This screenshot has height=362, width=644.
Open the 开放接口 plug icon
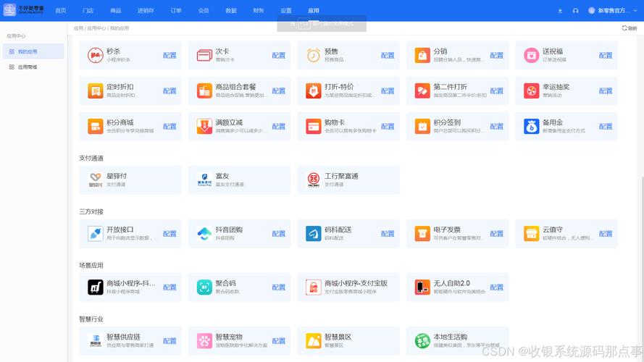(96, 234)
